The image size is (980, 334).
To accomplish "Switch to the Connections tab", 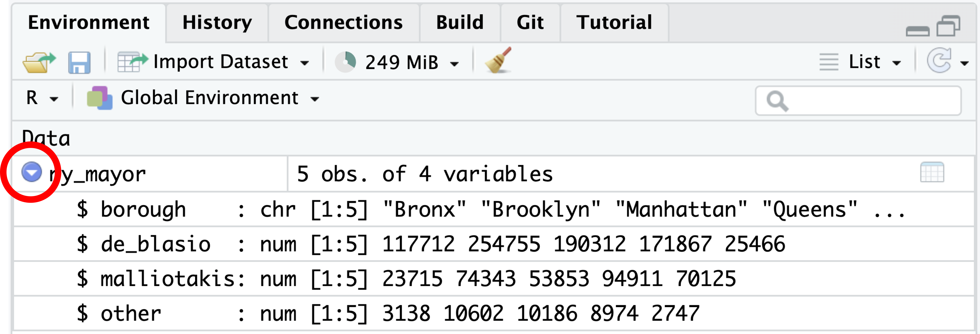I will point(344,23).
